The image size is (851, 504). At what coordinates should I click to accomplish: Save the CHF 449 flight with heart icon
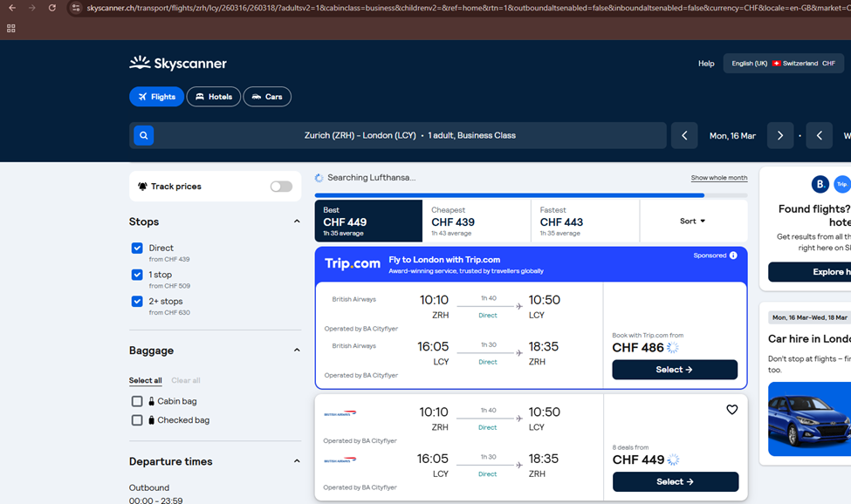(x=732, y=410)
